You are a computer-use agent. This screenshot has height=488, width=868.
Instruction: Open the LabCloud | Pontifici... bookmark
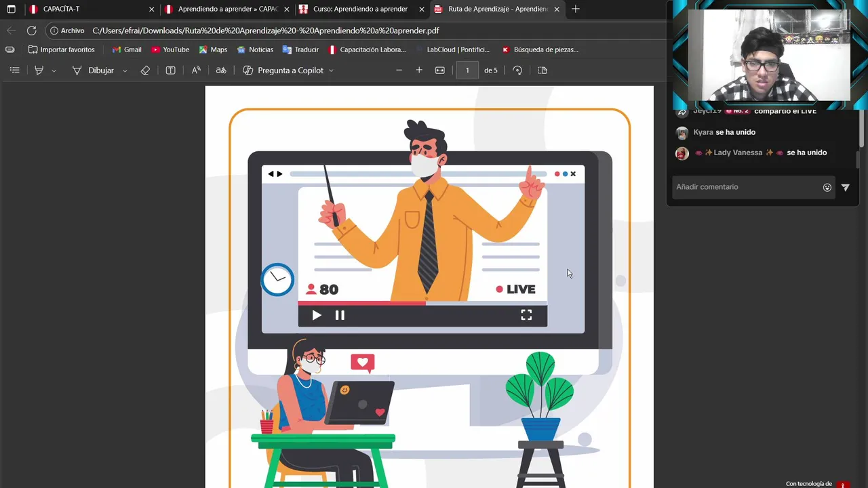pyautogui.click(x=452, y=49)
